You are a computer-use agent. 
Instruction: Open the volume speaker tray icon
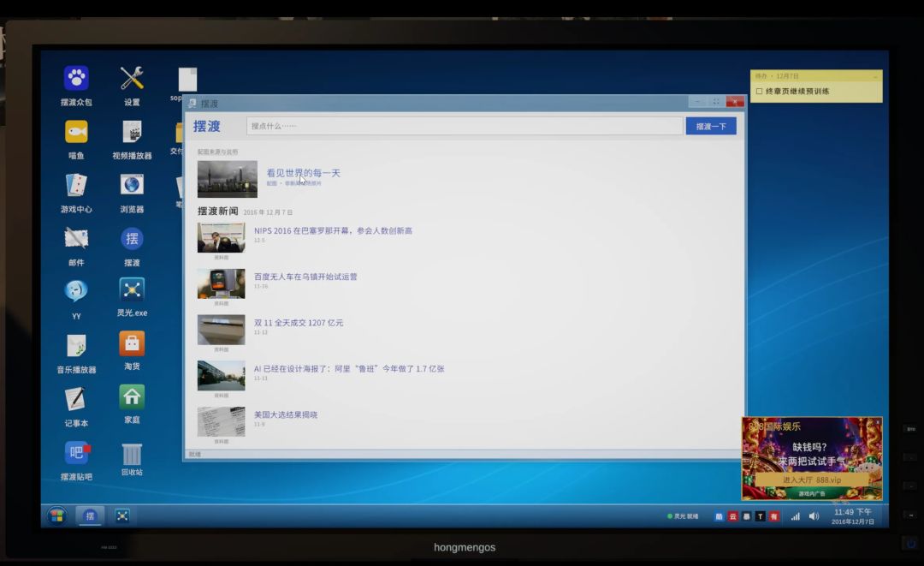point(814,516)
